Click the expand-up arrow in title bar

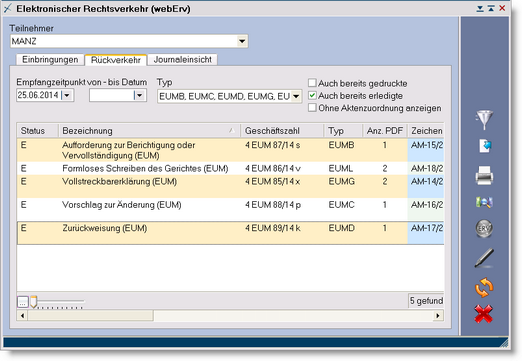(491, 8)
